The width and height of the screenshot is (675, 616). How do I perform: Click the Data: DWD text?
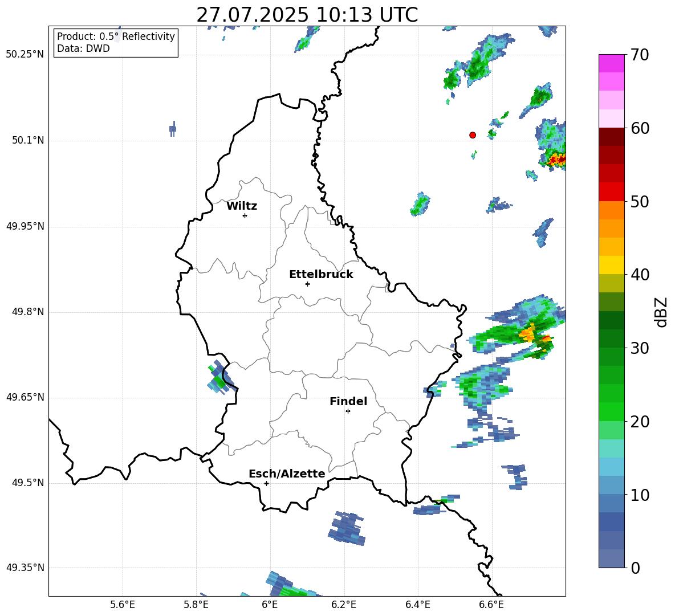83,48
